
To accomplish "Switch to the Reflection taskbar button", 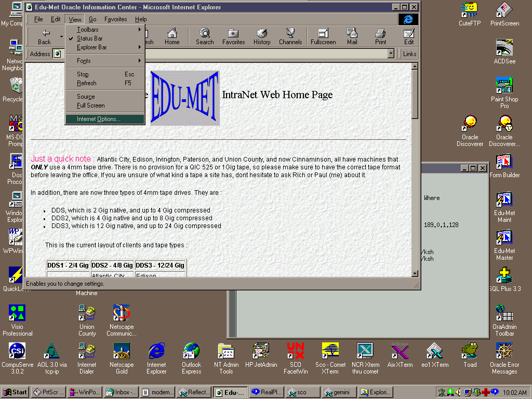I will point(194,392).
